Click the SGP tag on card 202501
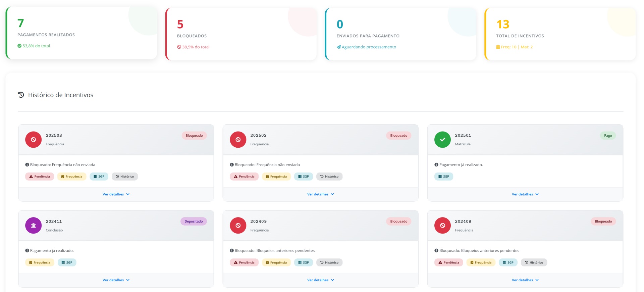Viewport: 644px width, 292px height. (x=443, y=177)
